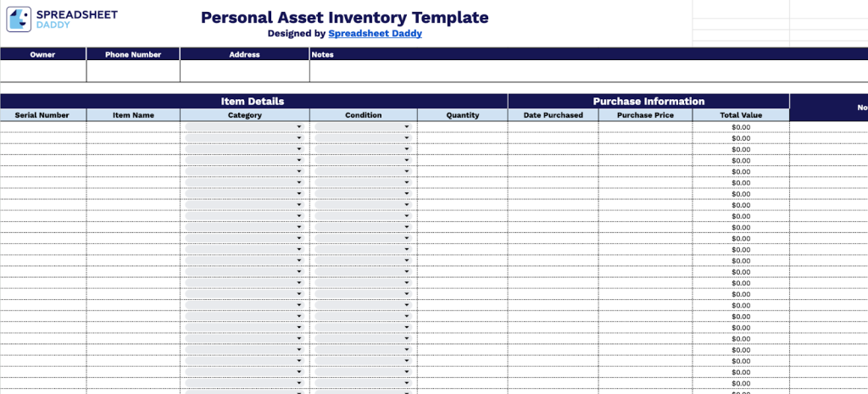
Task: Select the empty Address cell
Action: click(244, 71)
